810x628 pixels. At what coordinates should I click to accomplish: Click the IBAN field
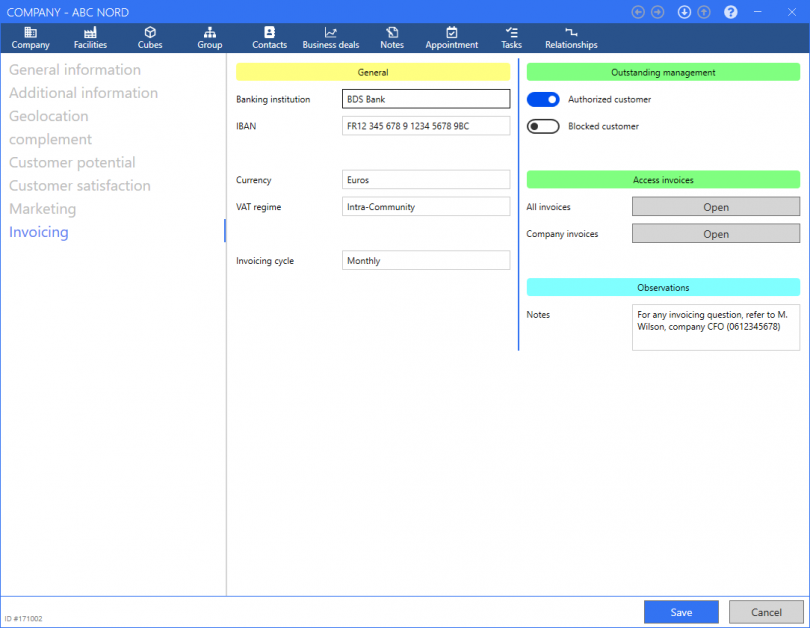pos(426,126)
